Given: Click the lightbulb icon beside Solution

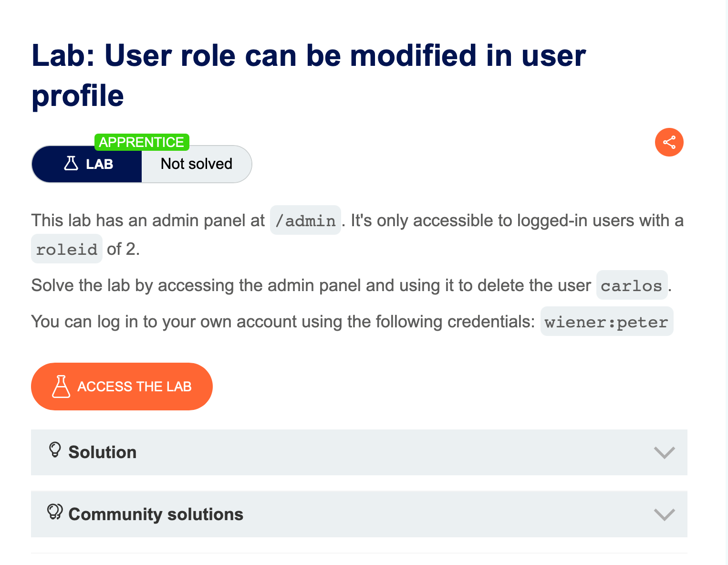Looking at the screenshot, I should 55,450.
